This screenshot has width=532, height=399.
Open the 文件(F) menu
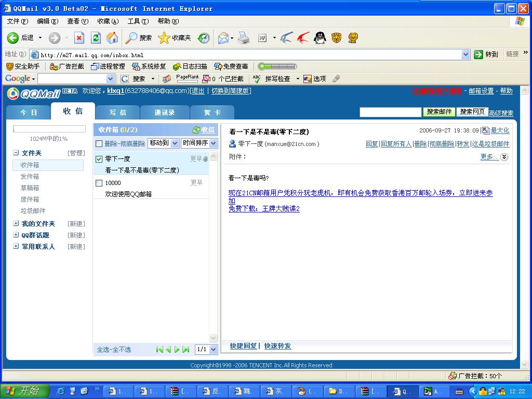(18, 21)
